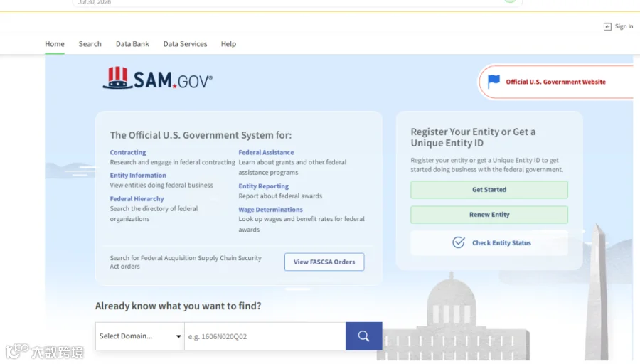Click the checkmark icon beside Check Entity Status
Viewport: 640px width, 364px height.
(459, 242)
